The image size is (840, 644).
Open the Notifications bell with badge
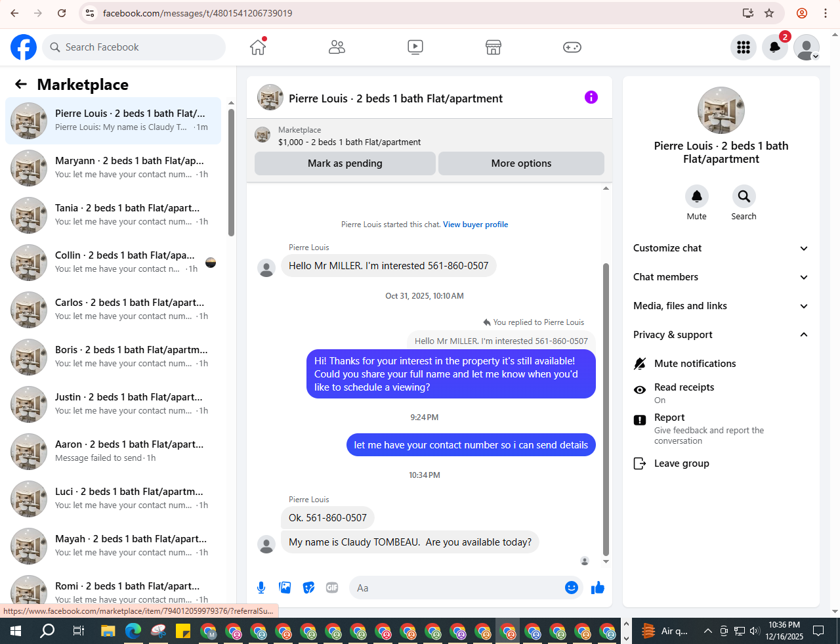[775, 47]
